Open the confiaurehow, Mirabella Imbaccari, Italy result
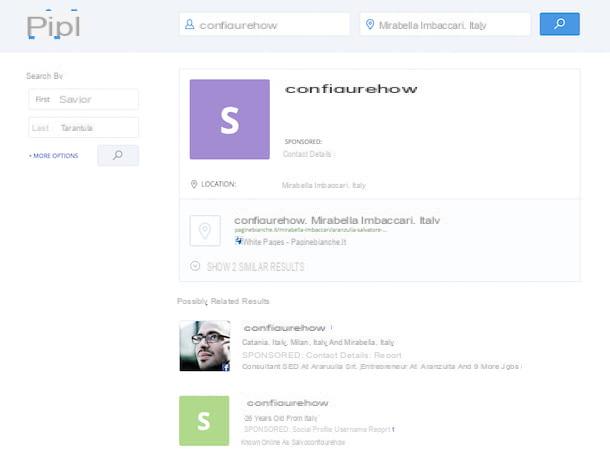Screen dimensions: 610x457 coord(337,220)
